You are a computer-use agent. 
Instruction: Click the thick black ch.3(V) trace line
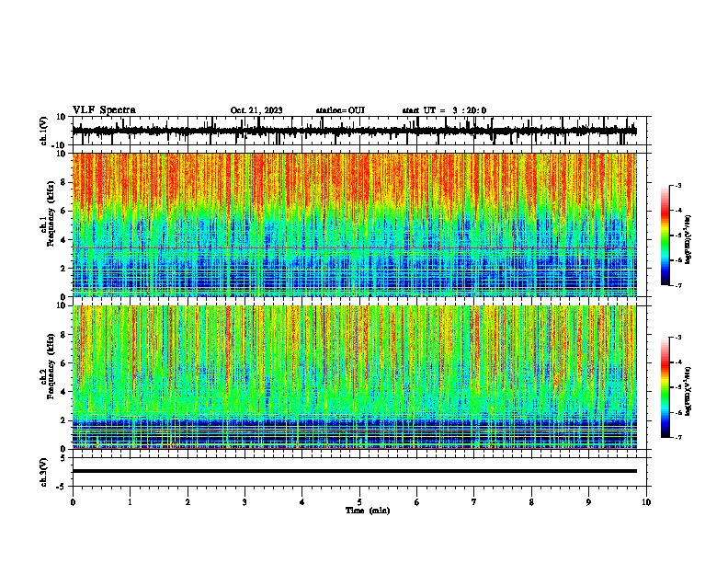click(x=354, y=471)
